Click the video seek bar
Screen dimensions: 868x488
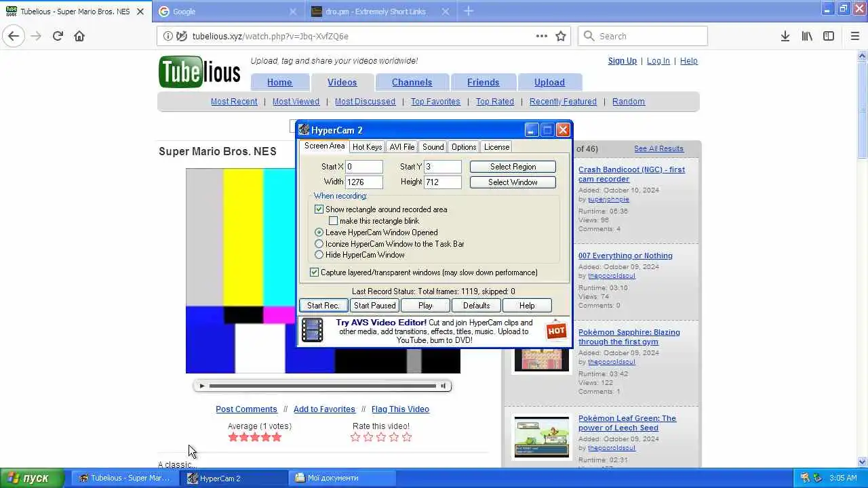pos(323,386)
